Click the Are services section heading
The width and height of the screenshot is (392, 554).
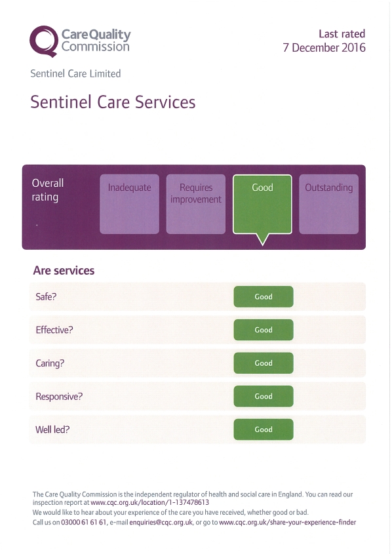pyautogui.click(x=64, y=270)
